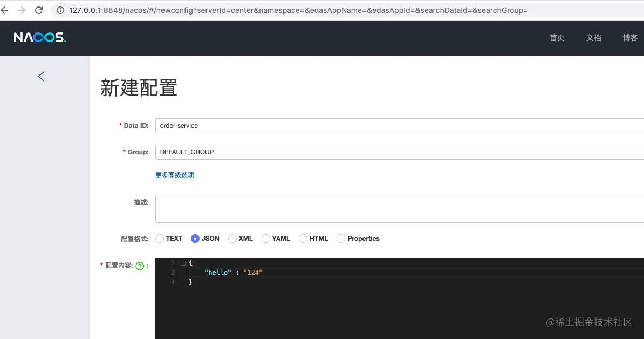The width and height of the screenshot is (644, 339).
Task: Reload the page with the refresh icon
Action: pyautogui.click(x=39, y=10)
